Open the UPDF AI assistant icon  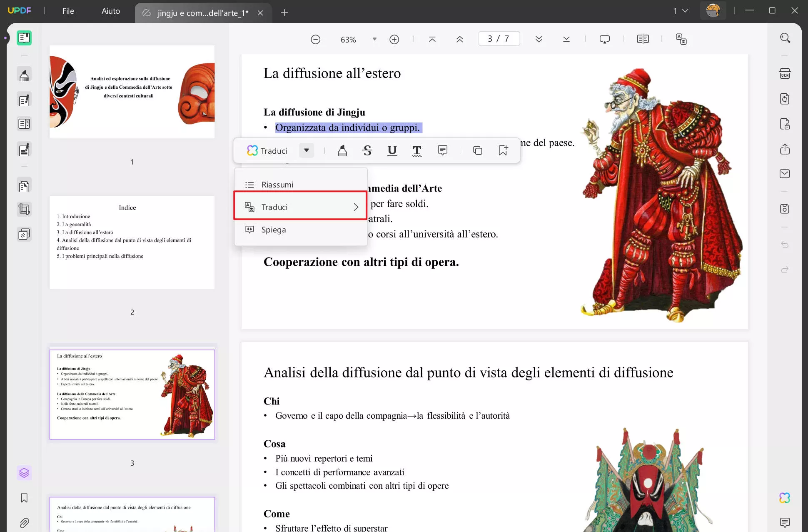pos(785,497)
